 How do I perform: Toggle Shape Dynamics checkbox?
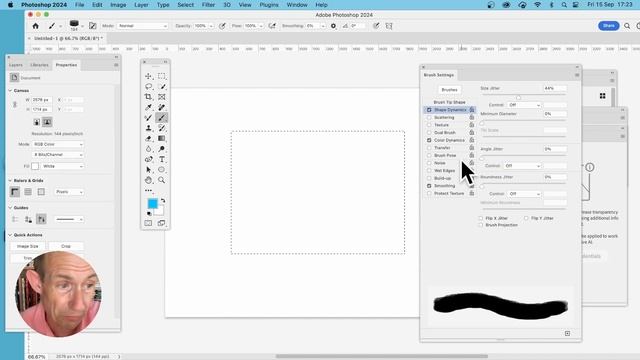pyautogui.click(x=429, y=110)
